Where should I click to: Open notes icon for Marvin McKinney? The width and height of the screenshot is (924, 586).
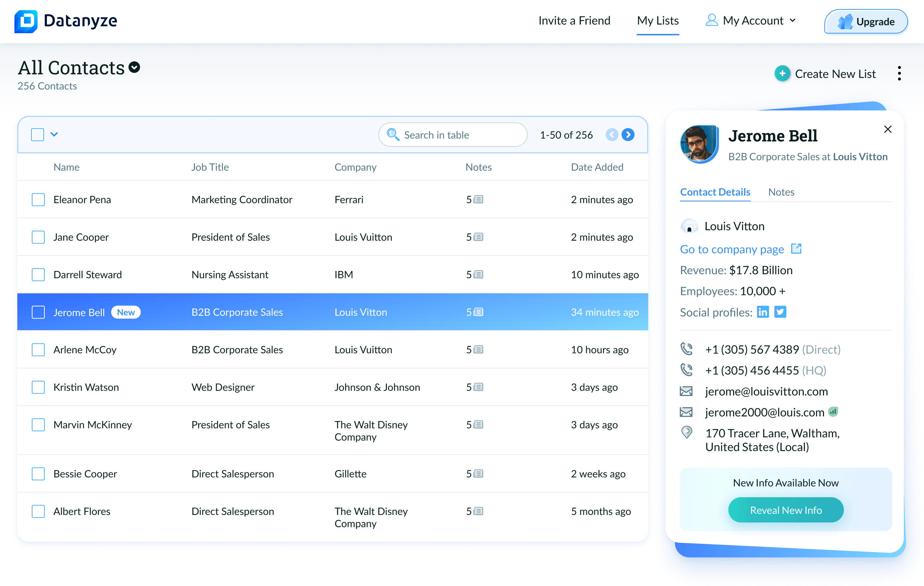[x=478, y=425]
